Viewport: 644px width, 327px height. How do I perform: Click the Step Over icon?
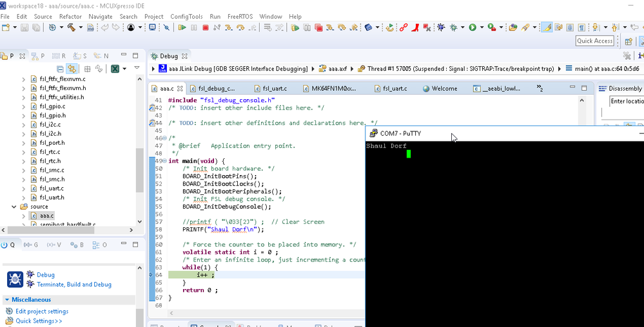click(x=240, y=28)
